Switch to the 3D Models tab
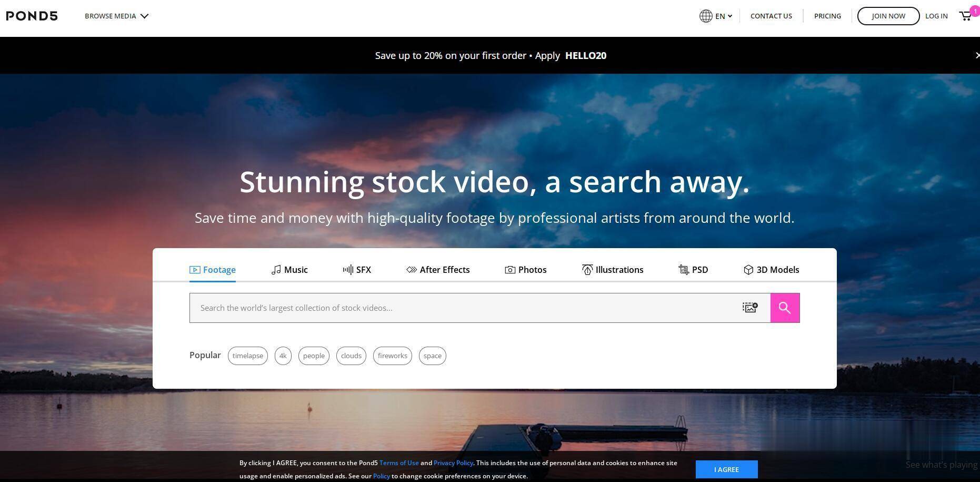Viewport: 980px width, 482px height. 771,270
